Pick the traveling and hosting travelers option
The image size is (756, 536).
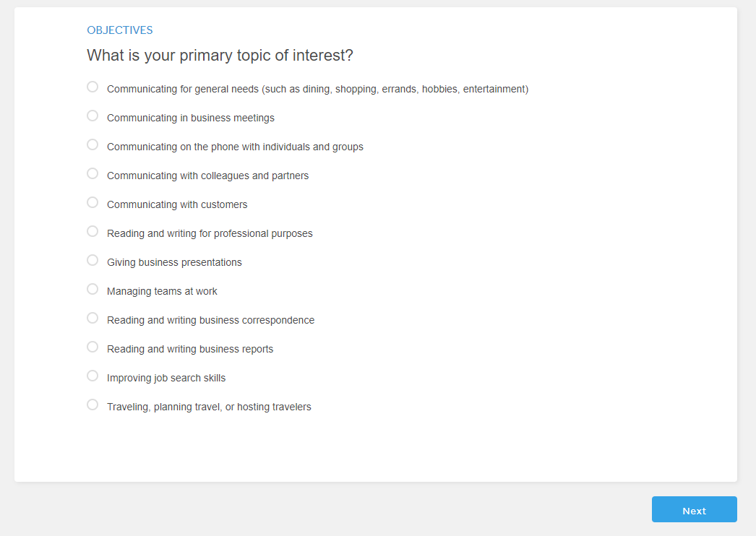click(92, 404)
